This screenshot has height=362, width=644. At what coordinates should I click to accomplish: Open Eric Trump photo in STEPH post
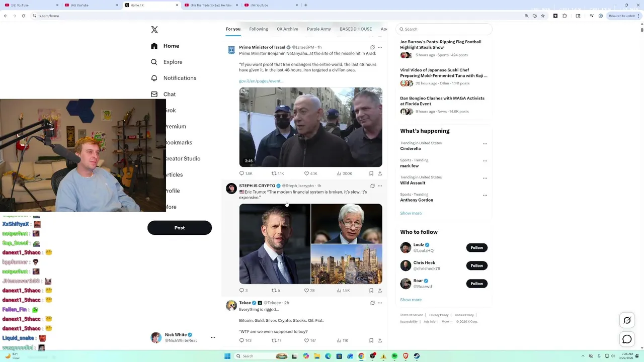point(275,244)
